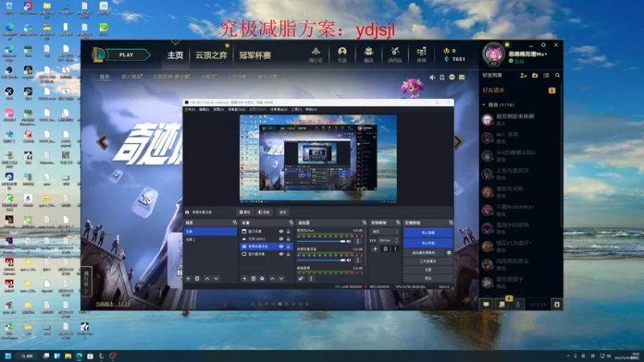The width and height of the screenshot is (644, 362).
Task: Move scene up with arrow
Action: click(207, 278)
